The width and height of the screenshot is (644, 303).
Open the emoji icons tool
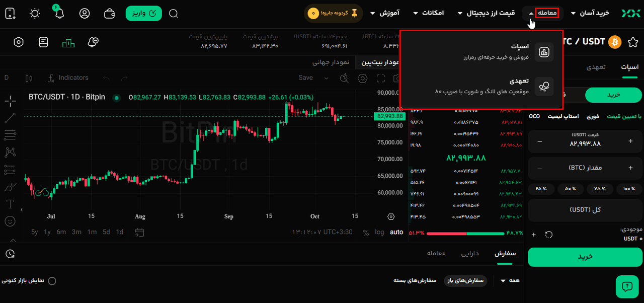coord(10,221)
